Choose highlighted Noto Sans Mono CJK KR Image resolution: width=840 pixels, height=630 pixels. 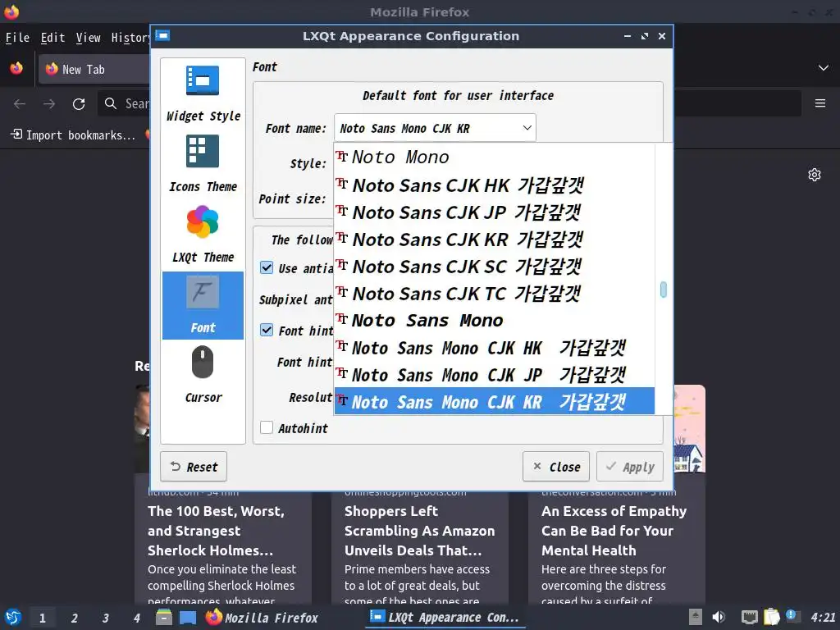point(494,401)
